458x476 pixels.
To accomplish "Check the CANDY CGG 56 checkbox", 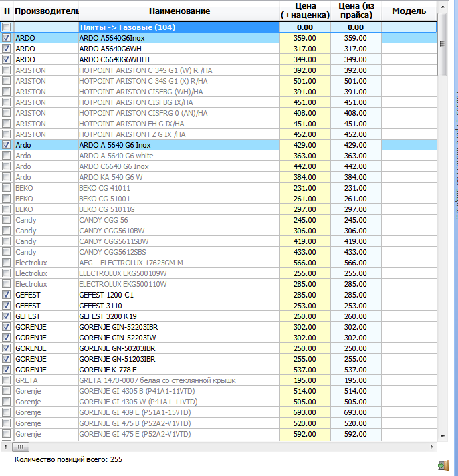I will (7, 220).
